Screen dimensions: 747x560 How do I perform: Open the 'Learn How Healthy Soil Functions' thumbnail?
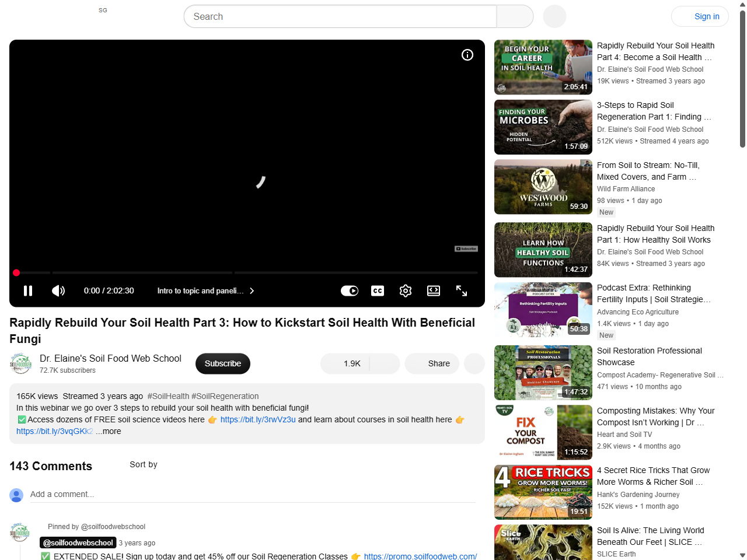[543, 250]
